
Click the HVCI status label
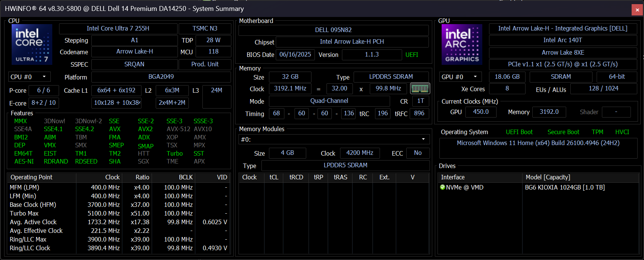click(x=622, y=132)
